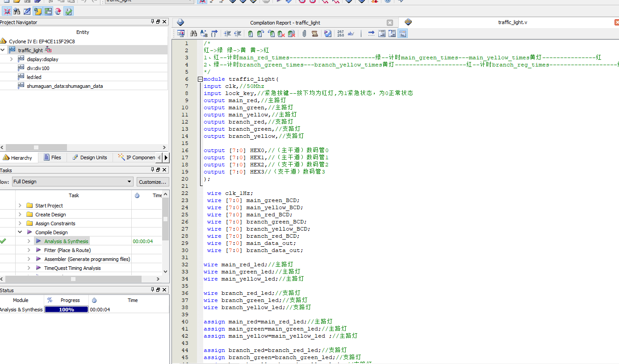619x364 pixels.
Task: Click the Task column header in Tasks
Action: [74, 195]
